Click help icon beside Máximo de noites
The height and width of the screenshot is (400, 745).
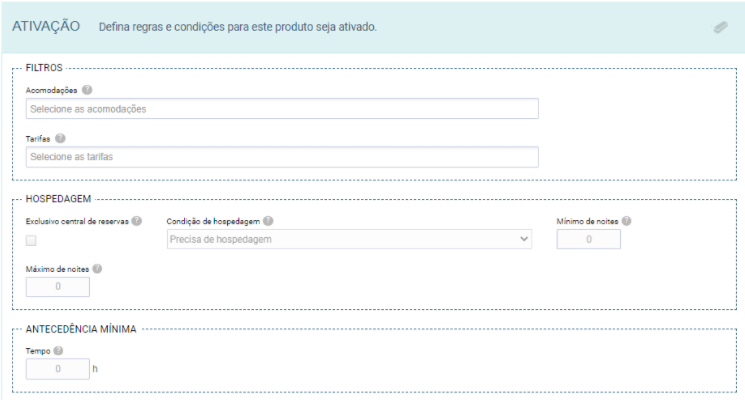[97, 269]
